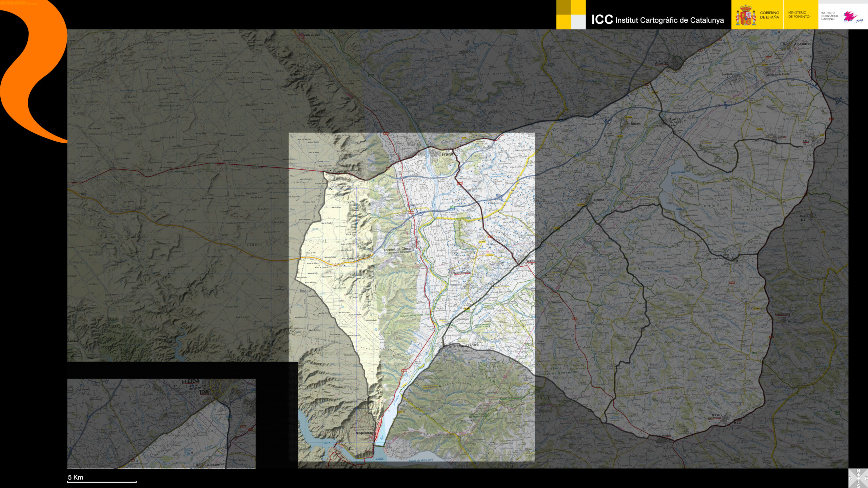The width and height of the screenshot is (868, 488).
Task: Click Instituto Geográfico Nacional text
Action: point(829,16)
